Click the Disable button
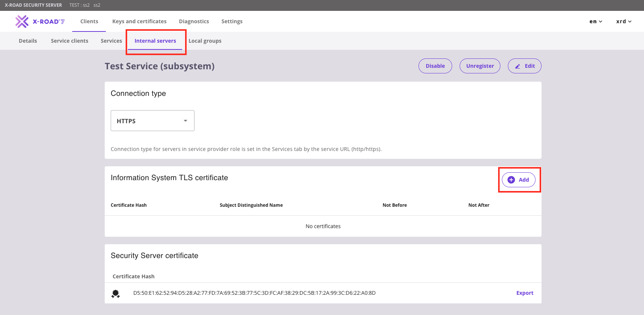Viewport: 644px width, 315px height. coord(435,66)
